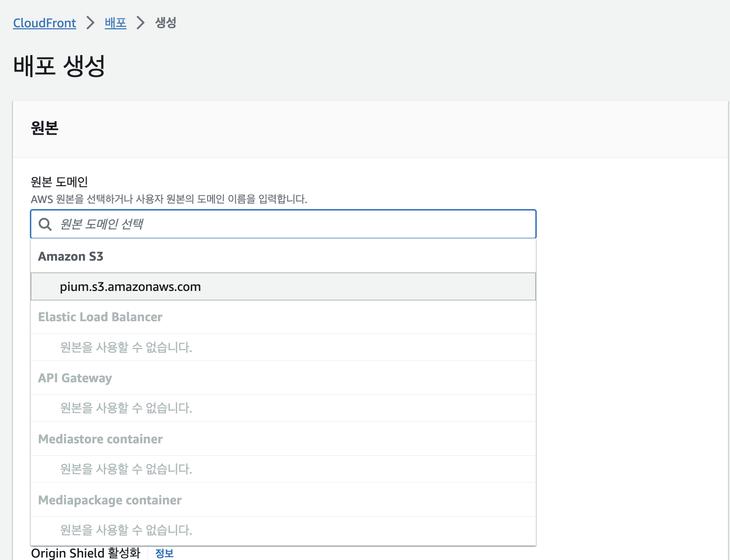Go to the 배포 breadcrumb link
This screenshot has width=730, height=560.
click(x=115, y=23)
